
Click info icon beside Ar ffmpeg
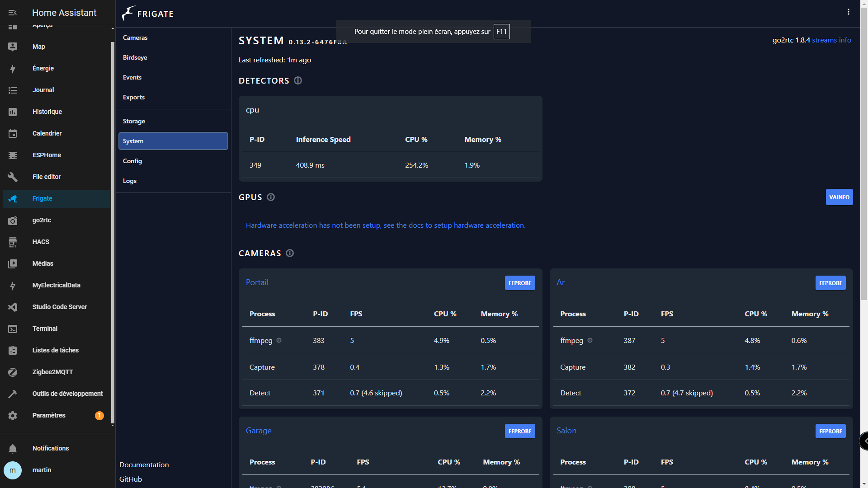pyautogui.click(x=590, y=340)
